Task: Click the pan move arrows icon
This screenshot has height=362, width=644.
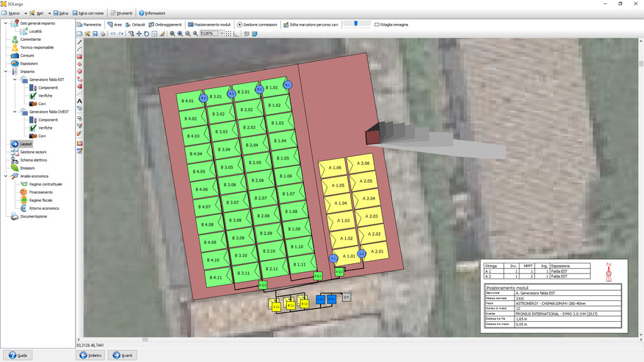Action: click(x=139, y=34)
